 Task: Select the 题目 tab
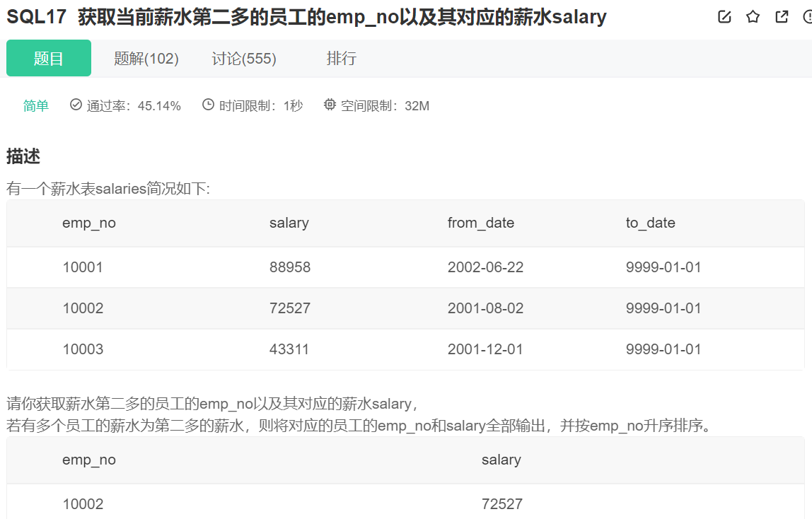(x=49, y=58)
